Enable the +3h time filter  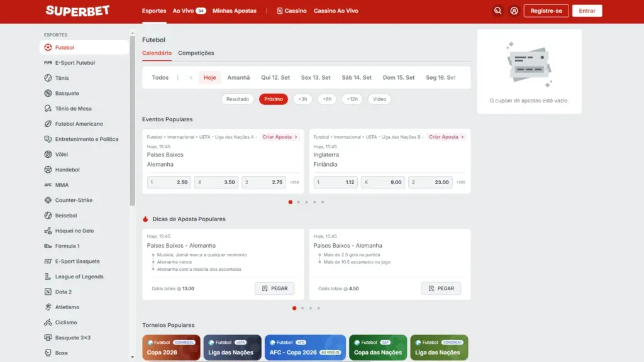[x=303, y=99]
